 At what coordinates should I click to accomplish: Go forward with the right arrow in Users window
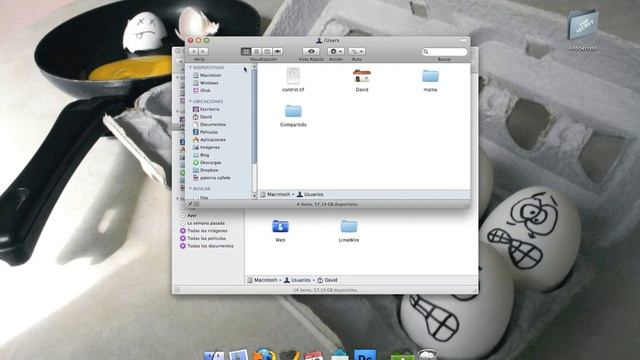[203, 51]
